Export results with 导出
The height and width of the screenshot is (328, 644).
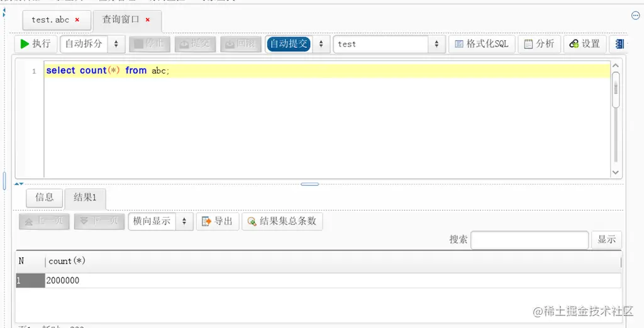pos(218,221)
